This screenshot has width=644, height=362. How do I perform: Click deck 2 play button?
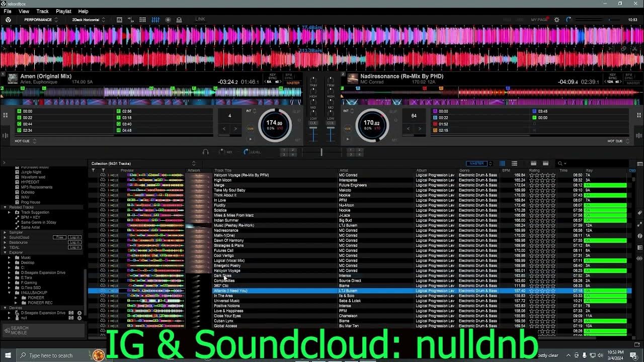tap(347, 139)
